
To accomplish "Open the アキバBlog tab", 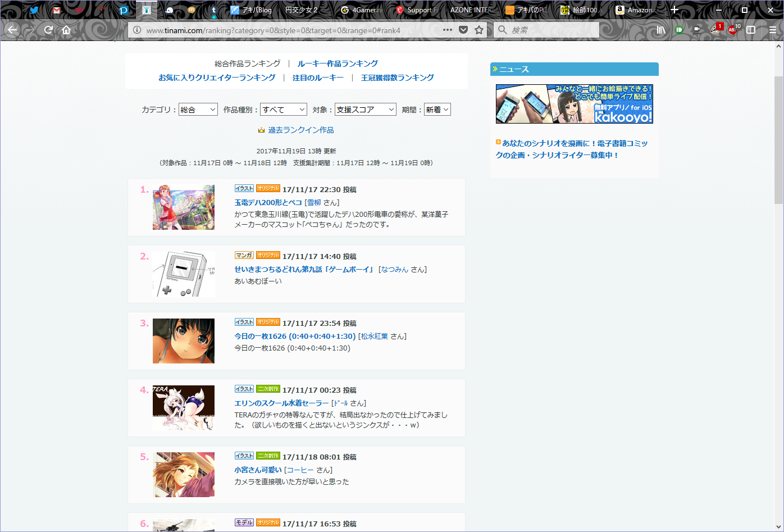I will pyautogui.click(x=251, y=10).
